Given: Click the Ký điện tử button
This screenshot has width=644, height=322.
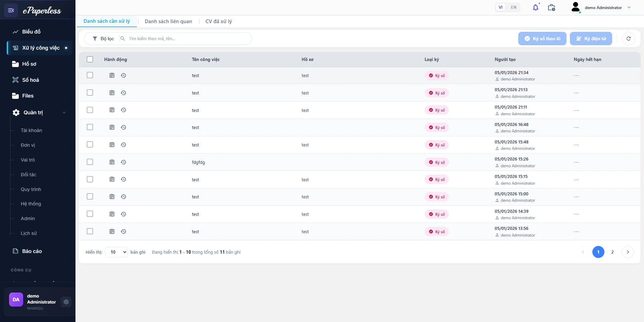Looking at the screenshot, I should coord(591,39).
